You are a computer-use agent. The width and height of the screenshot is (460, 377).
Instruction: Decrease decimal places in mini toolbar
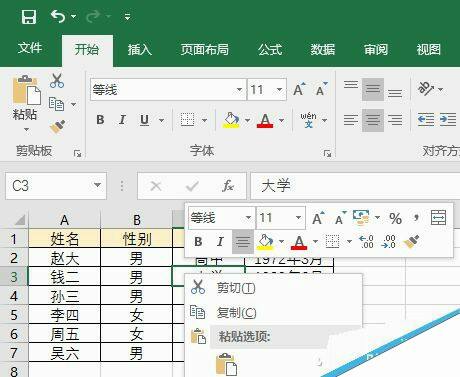[x=389, y=242]
